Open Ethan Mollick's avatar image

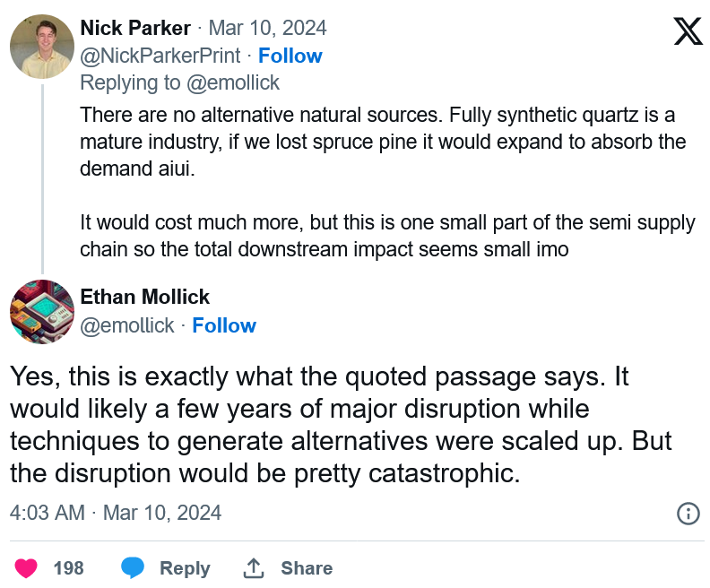[x=42, y=312]
